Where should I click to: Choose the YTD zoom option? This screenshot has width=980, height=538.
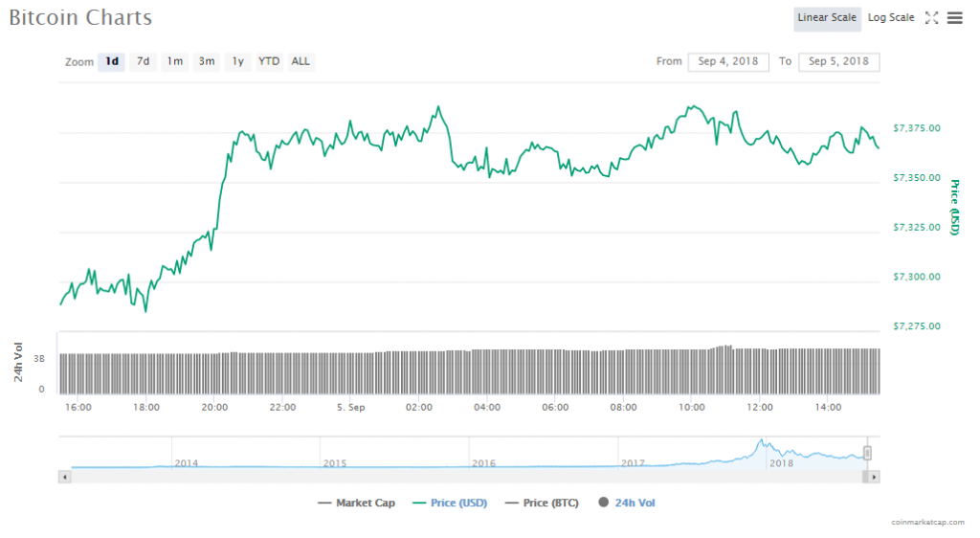269,61
